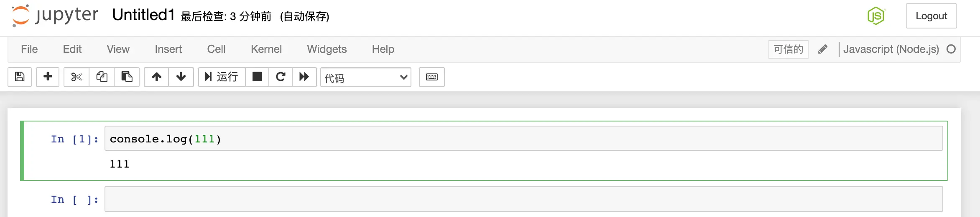Viewport: 980px width, 217px height.
Task: Rename notebook by clicking Untitled1 title
Action: click(143, 15)
